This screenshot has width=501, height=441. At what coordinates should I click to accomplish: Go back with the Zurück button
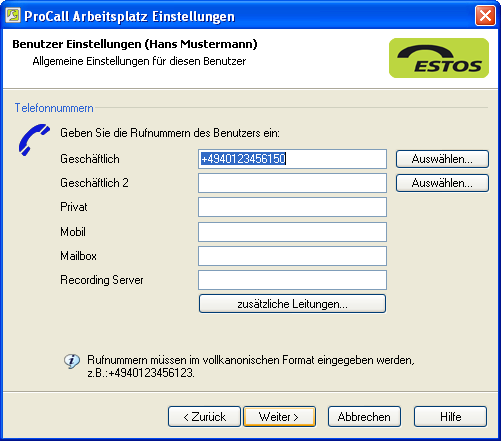204,417
